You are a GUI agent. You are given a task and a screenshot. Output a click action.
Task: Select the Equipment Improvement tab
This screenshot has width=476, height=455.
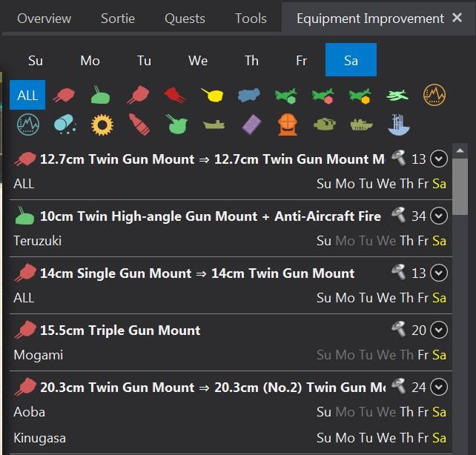[370, 19]
